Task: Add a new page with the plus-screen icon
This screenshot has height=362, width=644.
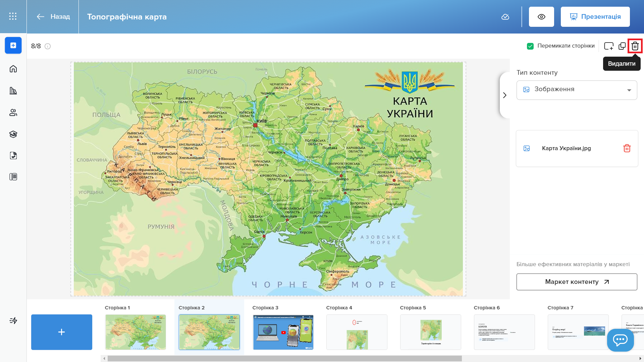Action: tap(608, 46)
